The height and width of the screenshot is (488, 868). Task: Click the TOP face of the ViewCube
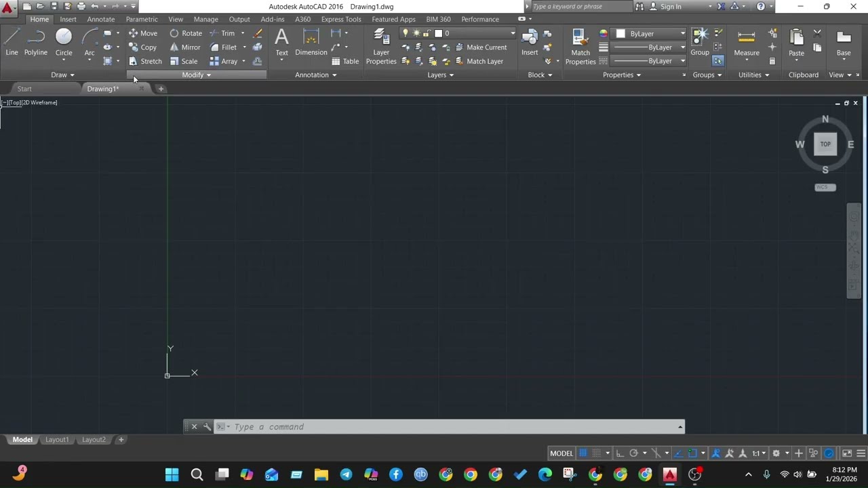pos(825,144)
